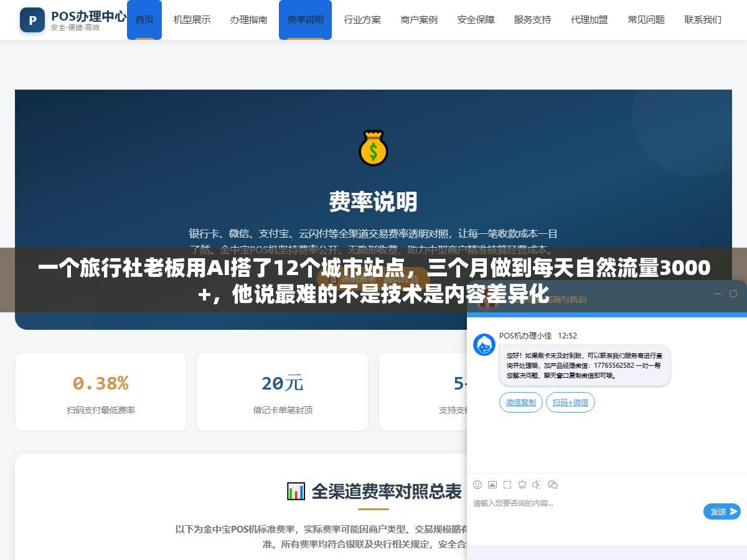The image size is (747, 560).
Task: Click the bar chart icon beside 全渠道费率对照总表
Action: click(x=296, y=491)
